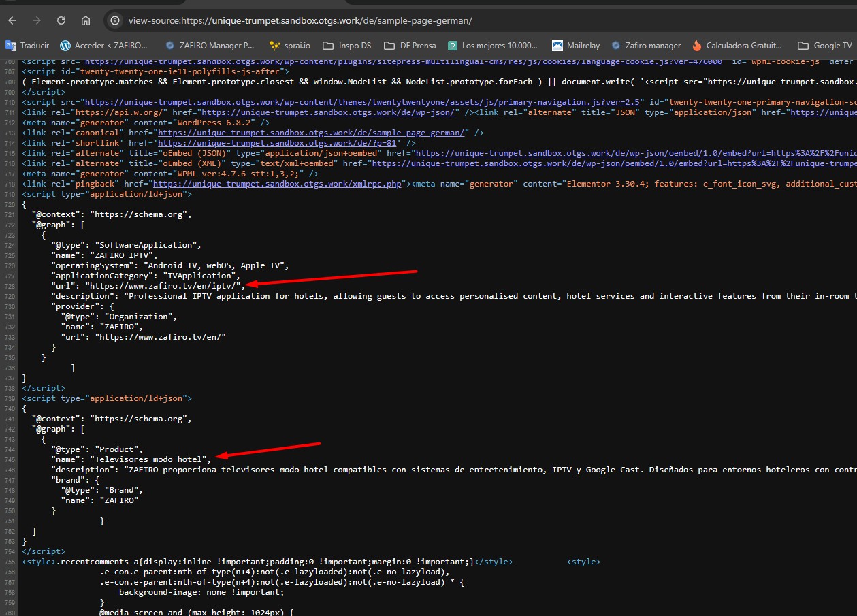Viewport: 857px width, 616px height.
Task: Click the text "@type": "Organization"
Action: (118, 317)
